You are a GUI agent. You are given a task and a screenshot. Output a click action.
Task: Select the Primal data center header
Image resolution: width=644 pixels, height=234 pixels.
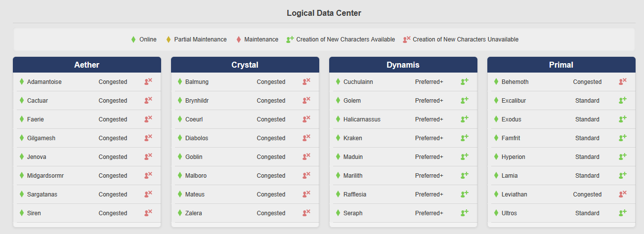(x=561, y=65)
